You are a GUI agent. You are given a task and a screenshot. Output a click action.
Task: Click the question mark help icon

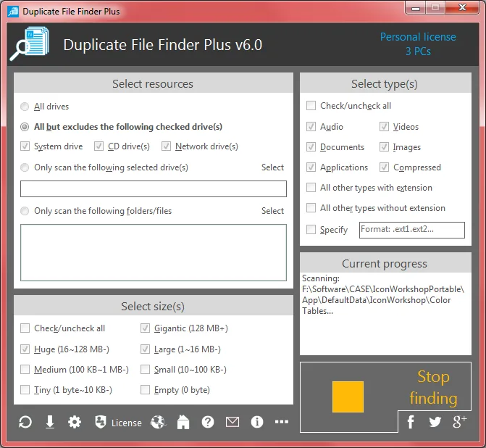208,422
